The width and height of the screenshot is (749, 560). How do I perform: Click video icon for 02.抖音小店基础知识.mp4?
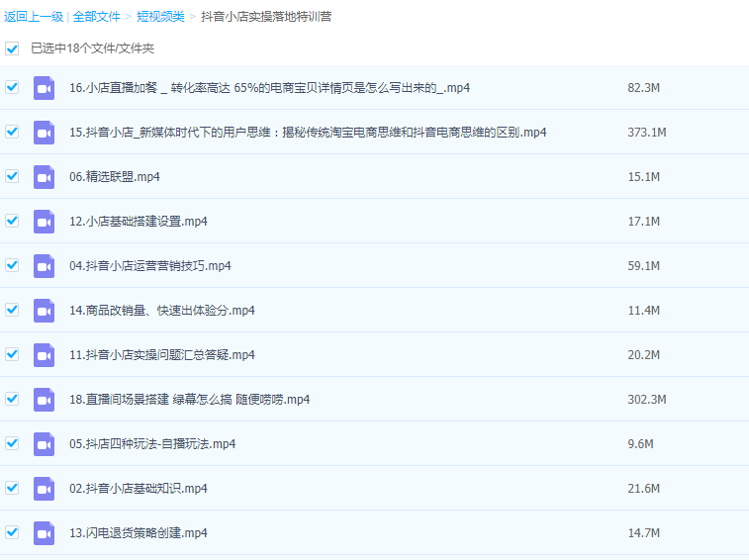pyautogui.click(x=44, y=489)
